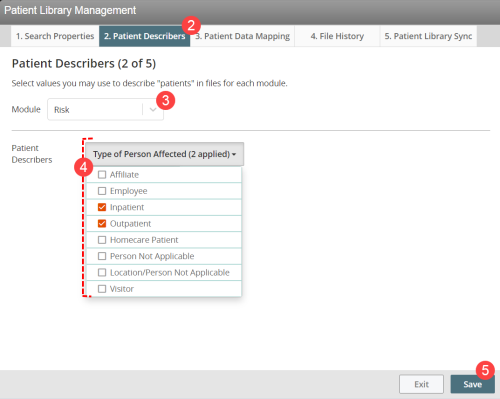Viewport: 500px width, 399px height.
Task: Go to the File History tab
Action: click(337, 36)
